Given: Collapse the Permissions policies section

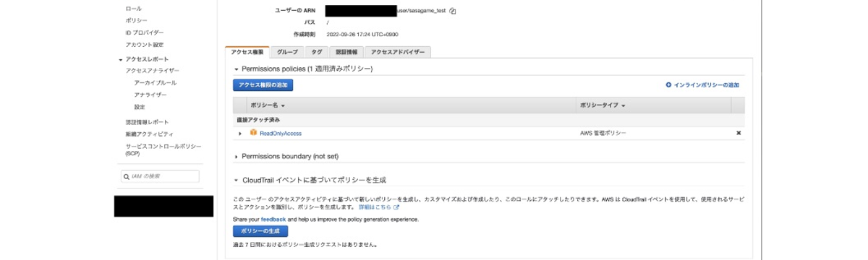Looking at the screenshot, I should pos(236,69).
